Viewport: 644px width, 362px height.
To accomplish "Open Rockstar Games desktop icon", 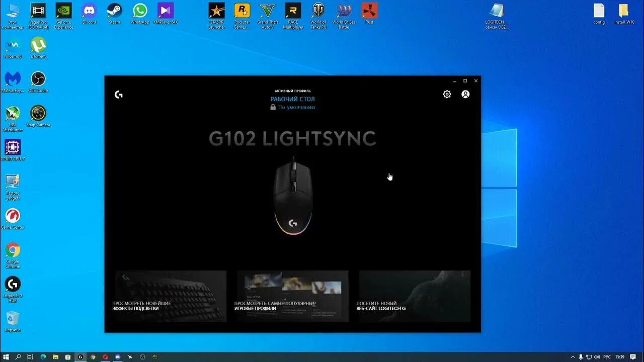I will pos(242,16).
